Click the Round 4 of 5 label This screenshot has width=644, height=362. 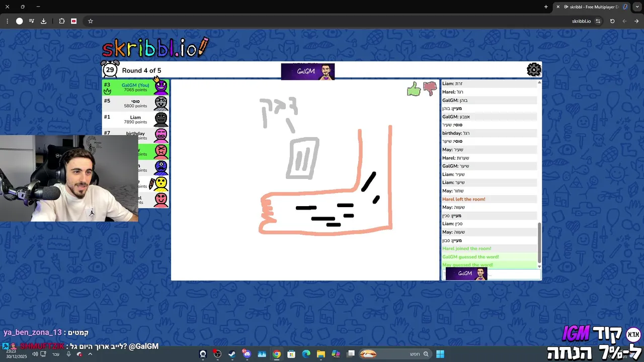click(141, 70)
